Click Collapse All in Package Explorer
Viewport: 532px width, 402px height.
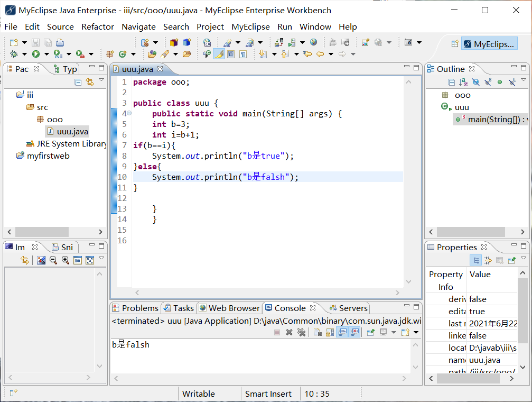(x=78, y=82)
